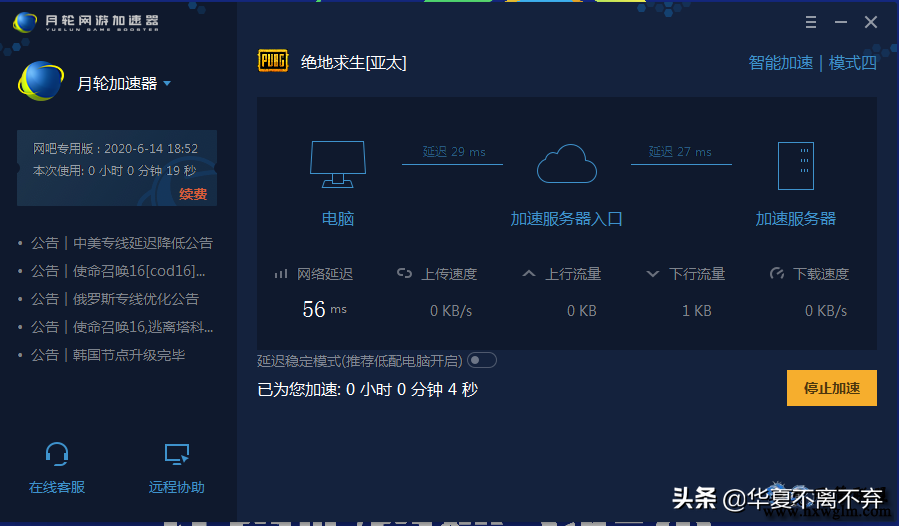Click the 加速服务器 server tower icon
The height and width of the screenshot is (526, 899).
(x=796, y=165)
